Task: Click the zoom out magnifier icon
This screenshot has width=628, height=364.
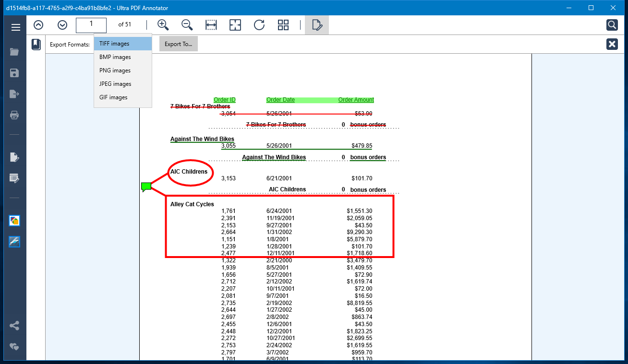Action: pos(187,25)
